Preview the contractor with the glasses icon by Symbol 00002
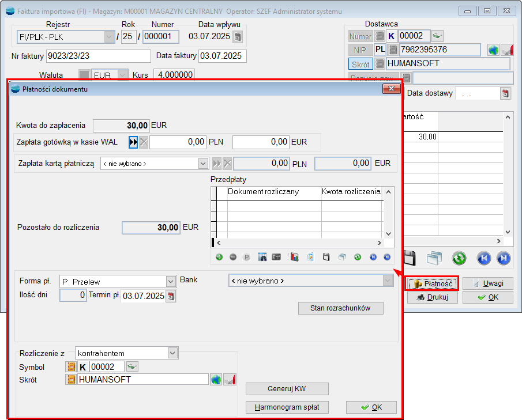This screenshot has height=420, width=522. click(133, 367)
